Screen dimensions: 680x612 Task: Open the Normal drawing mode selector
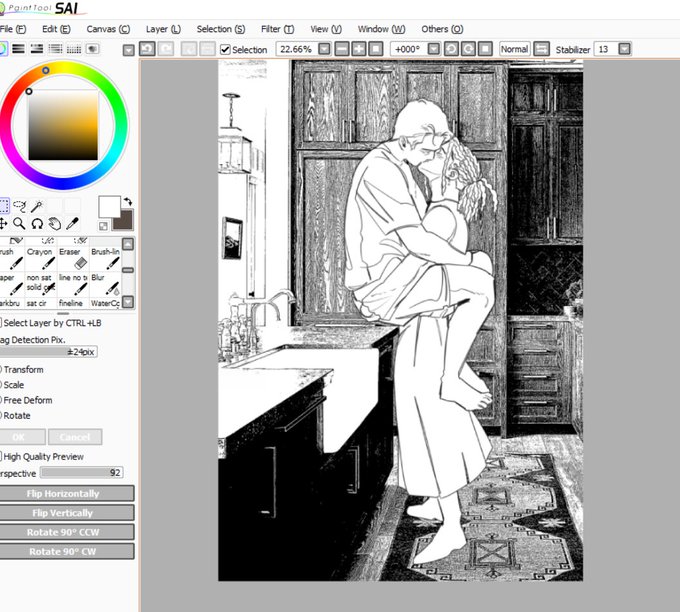click(x=514, y=49)
